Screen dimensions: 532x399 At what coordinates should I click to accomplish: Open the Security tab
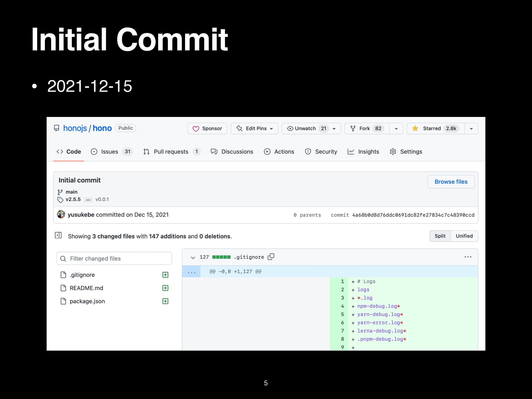click(321, 152)
